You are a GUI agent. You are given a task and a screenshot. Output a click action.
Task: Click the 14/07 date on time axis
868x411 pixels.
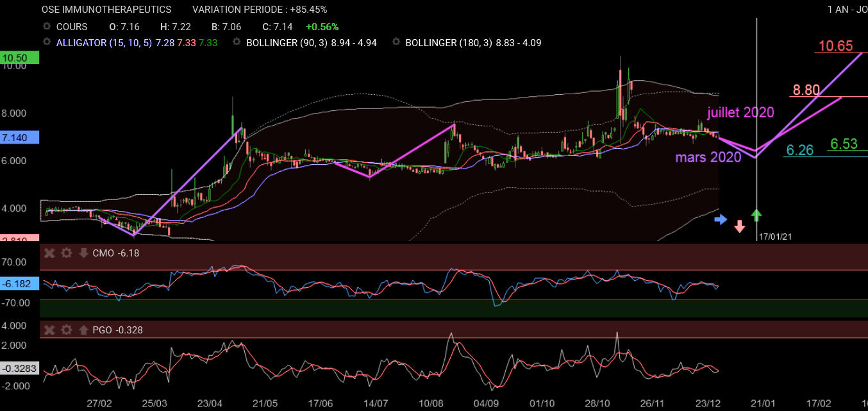click(376, 403)
